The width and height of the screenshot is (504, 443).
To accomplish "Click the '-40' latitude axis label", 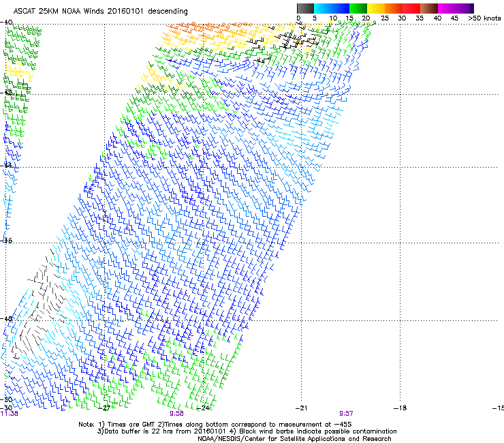I will pos(7,22).
